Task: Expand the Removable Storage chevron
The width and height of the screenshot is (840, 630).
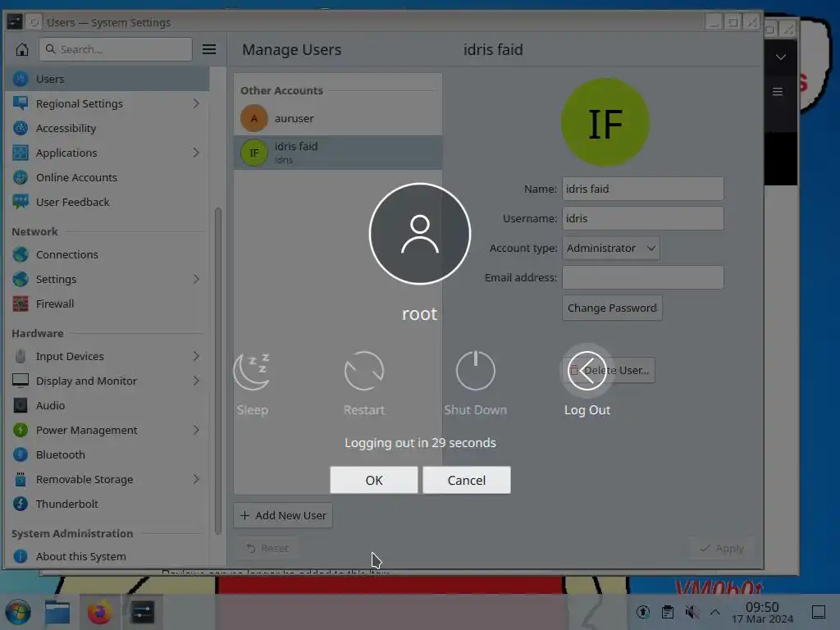Action: [196, 479]
